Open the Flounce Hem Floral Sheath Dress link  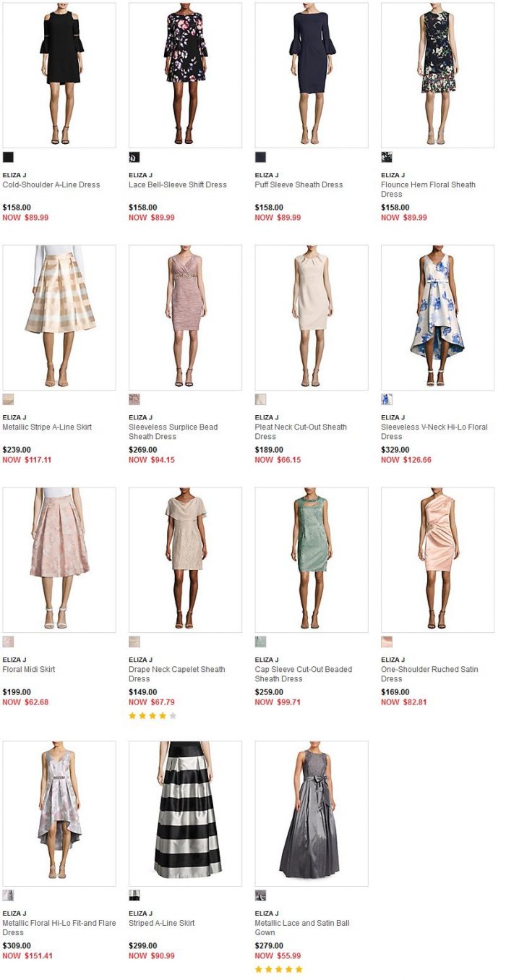428,189
